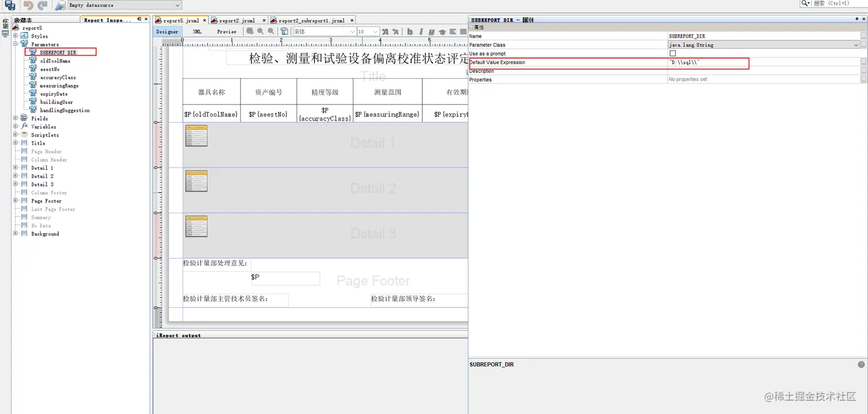
Task: Open the Parameter Class dropdown
Action: [x=856, y=45]
